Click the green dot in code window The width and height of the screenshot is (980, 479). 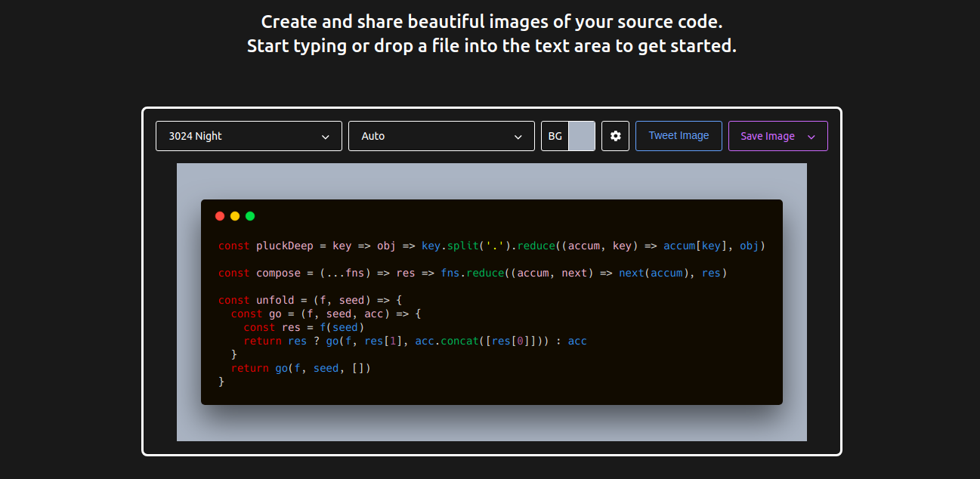click(x=250, y=216)
